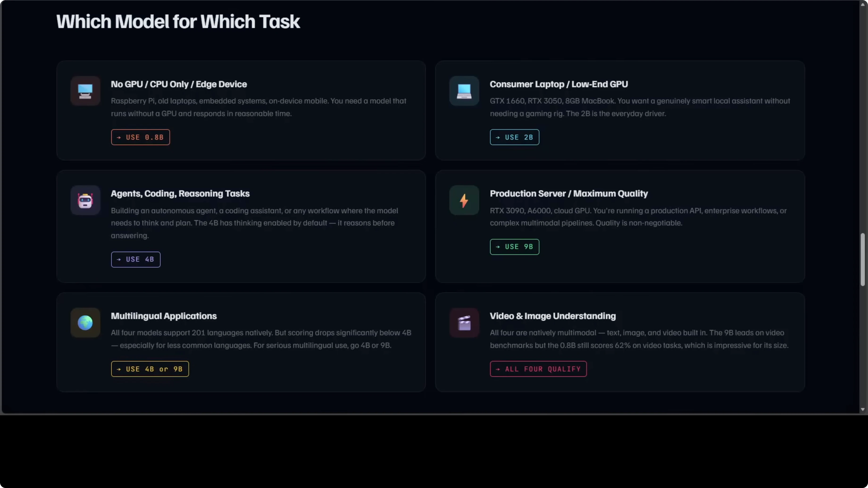Select the 'USE 2B' recommendation badge
Image resolution: width=868 pixels, height=488 pixels.
pyautogui.click(x=514, y=137)
